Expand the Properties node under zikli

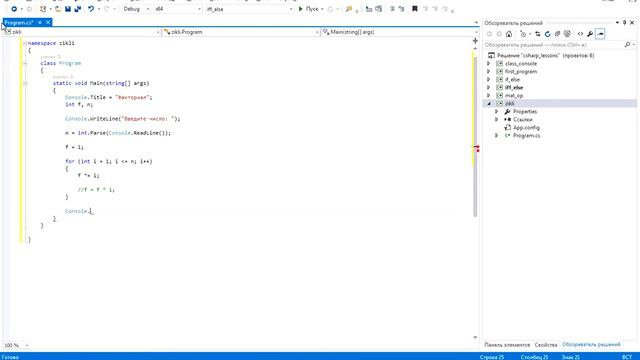pos(496,111)
